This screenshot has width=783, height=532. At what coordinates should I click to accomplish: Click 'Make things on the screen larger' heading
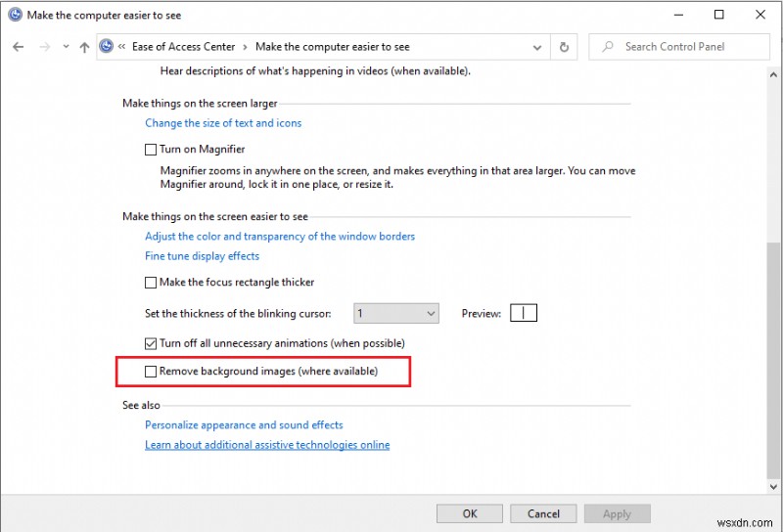(x=200, y=104)
